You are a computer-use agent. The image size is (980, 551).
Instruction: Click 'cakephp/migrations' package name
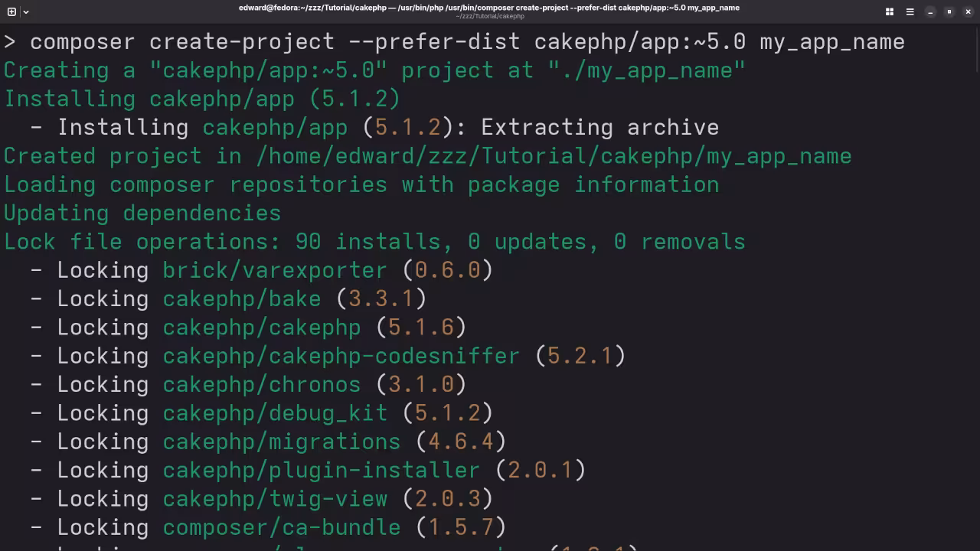pyautogui.click(x=282, y=442)
